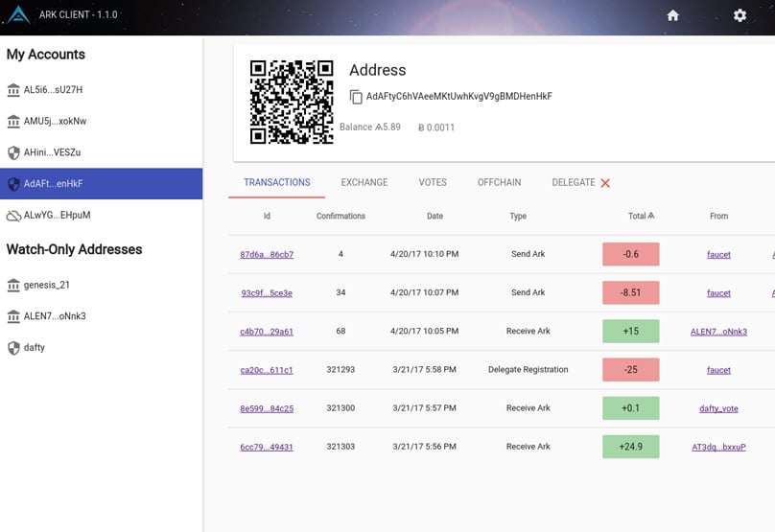775x532 pixels.
Task: Click the cloud-off icon beside ALwYG...EHpuM
Action: click(13, 216)
